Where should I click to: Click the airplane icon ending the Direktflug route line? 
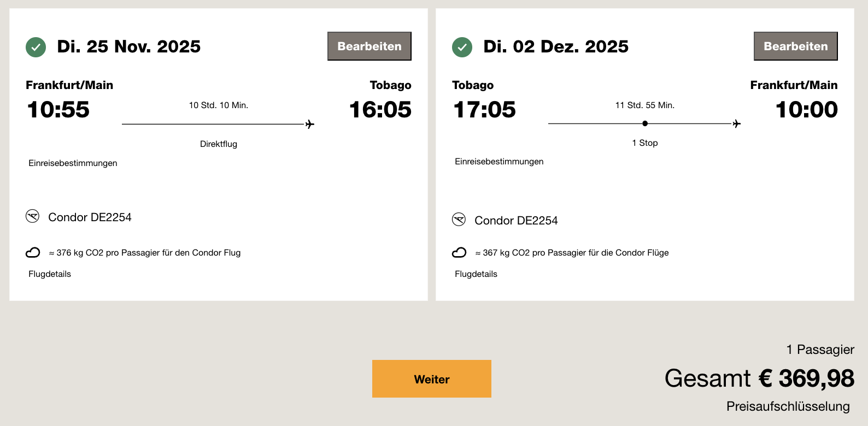pos(309,123)
